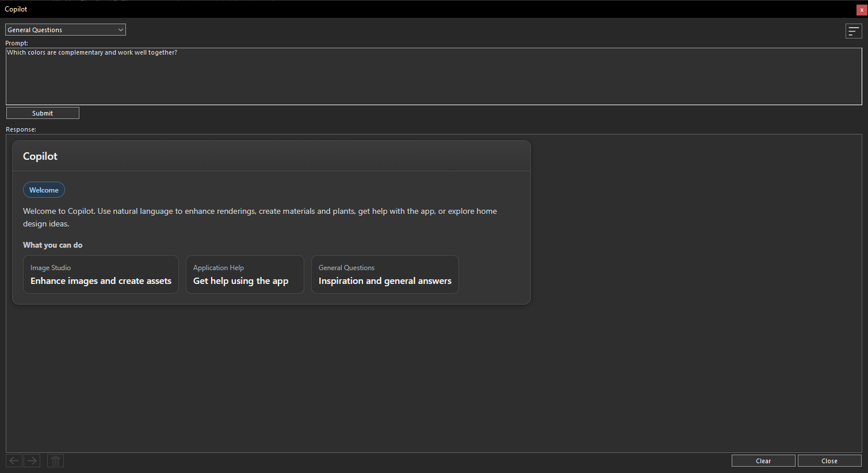Open the options menu icon at top right

pos(854,31)
